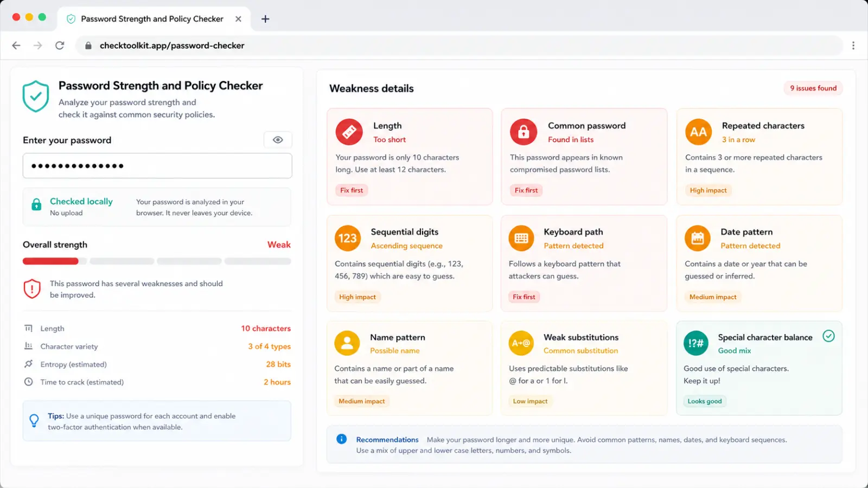868x488 pixels.
Task: Click the green checkmark on Special character card
Action: pyautogui.click(x=828, y=336)
